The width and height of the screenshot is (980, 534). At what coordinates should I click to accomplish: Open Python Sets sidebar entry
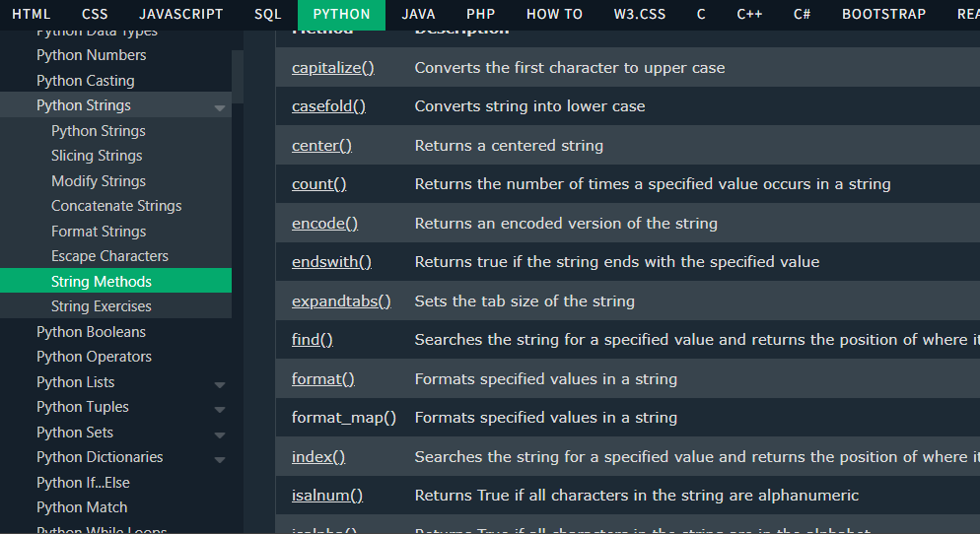click(75, 433)
